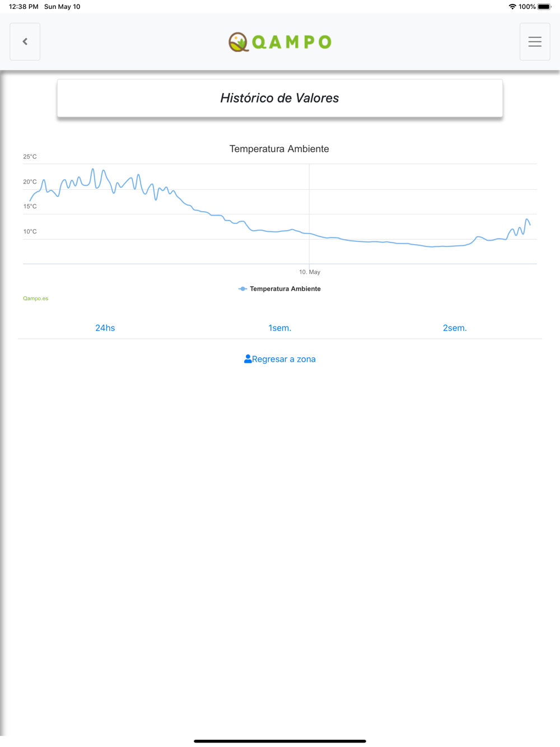Click the user icon beside Regresar a zona

click(248, 359)
